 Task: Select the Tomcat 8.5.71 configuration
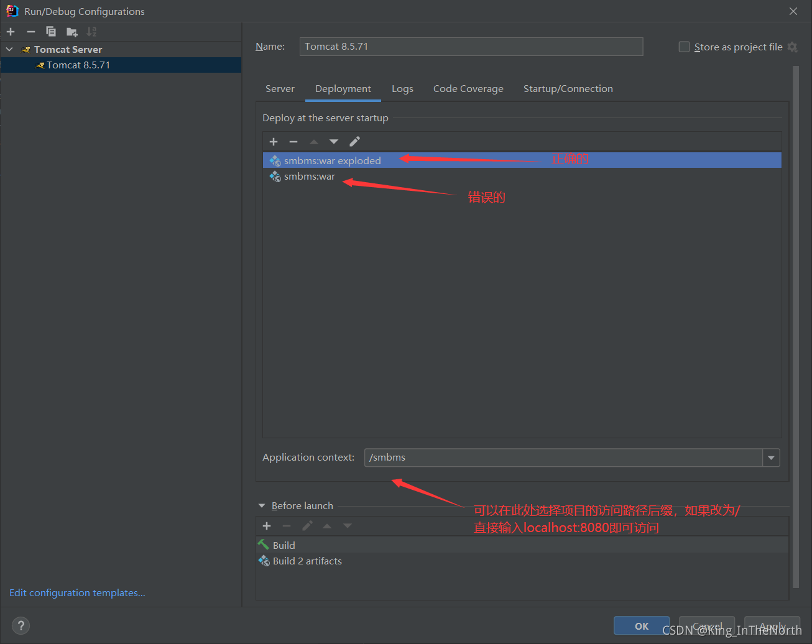(121, 65)
